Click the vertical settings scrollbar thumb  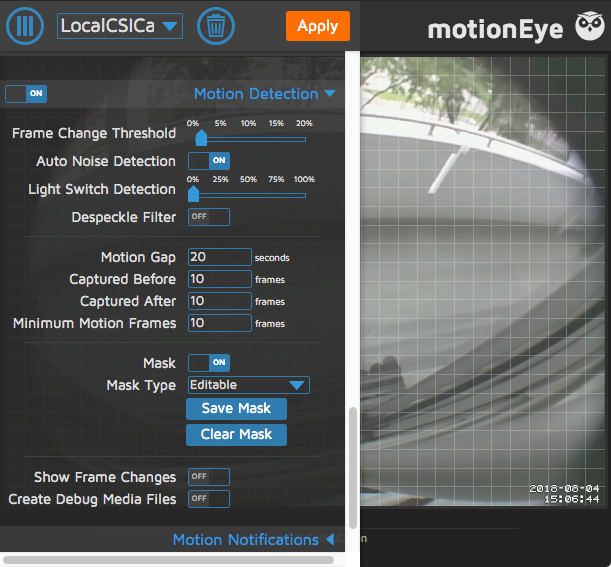353,468
